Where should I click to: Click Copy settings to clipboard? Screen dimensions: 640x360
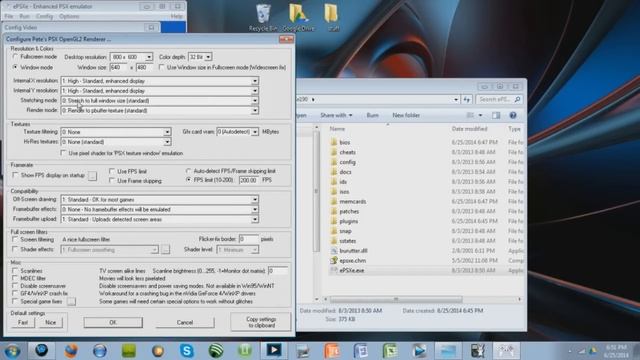[x=261, y=322]
